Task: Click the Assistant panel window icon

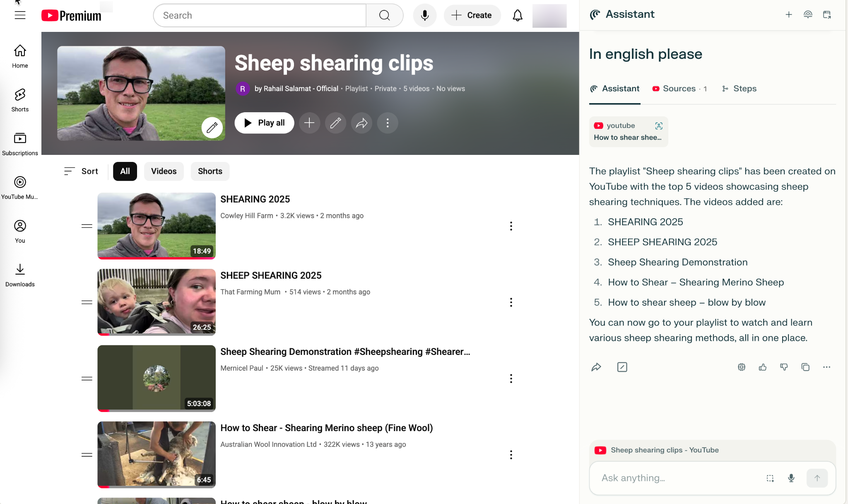Action: coord(827,14)
